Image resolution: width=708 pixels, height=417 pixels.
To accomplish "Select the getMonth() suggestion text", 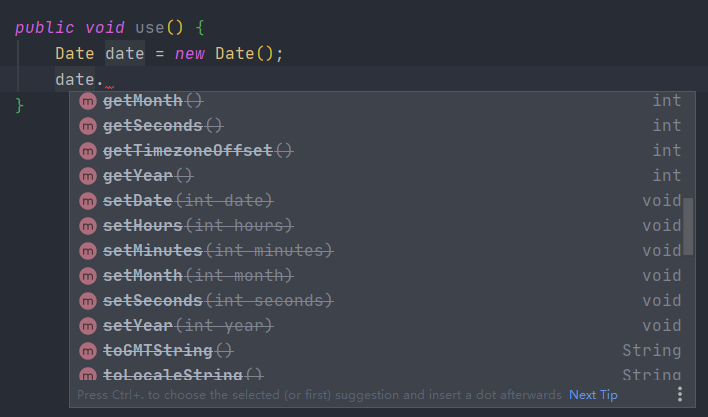I will coord(153,101).
